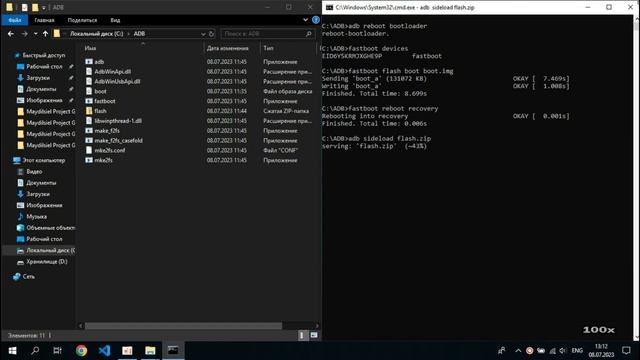Switch ENG input language indicator
Image resolution: width=640 pixels, height=360 pixels.
coord(577,351)
